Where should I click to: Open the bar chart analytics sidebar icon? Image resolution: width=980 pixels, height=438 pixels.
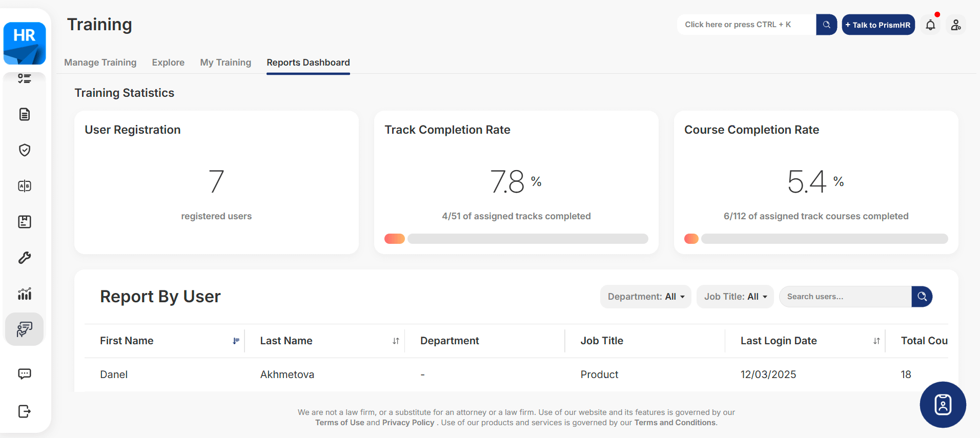coord(25,294)
